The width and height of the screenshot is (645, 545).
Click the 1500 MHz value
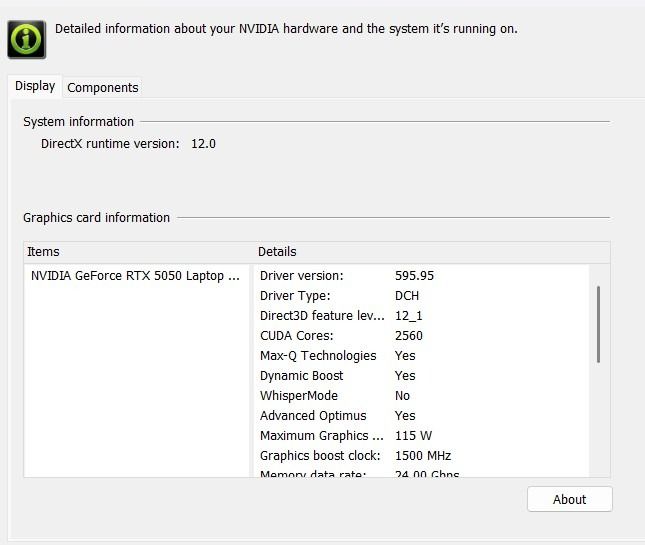(x=423, y=456)
